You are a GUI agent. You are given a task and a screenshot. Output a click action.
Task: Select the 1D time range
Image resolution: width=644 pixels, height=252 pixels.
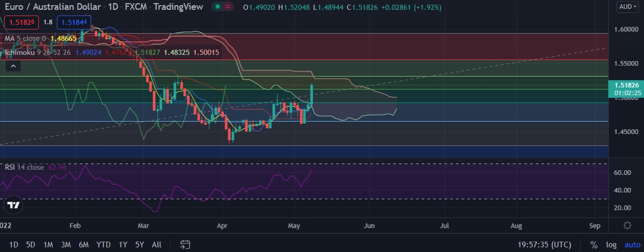point(14,245)
